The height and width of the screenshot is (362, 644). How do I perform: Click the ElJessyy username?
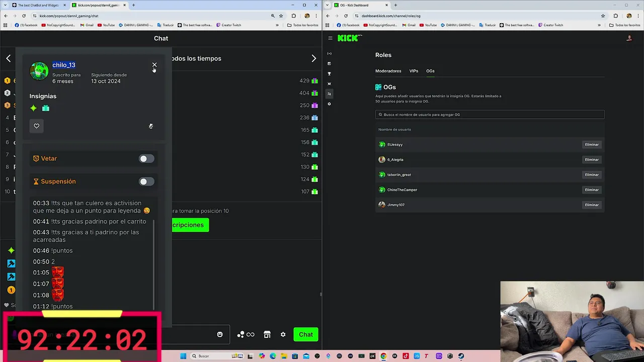[395, 144]
